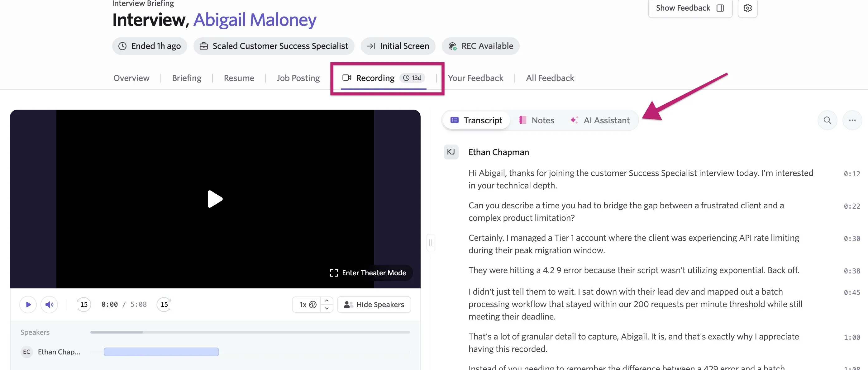
Task: Play video using center play overlay
Action: (215, 199)
